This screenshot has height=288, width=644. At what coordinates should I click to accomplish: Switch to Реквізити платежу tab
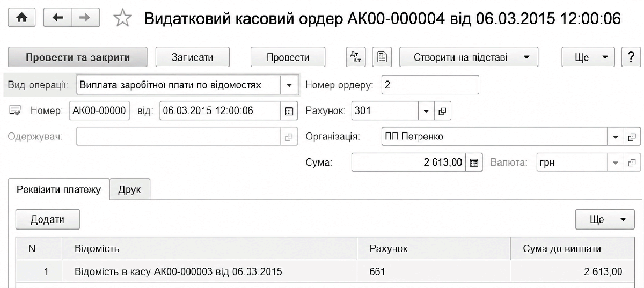pos(59,190)
